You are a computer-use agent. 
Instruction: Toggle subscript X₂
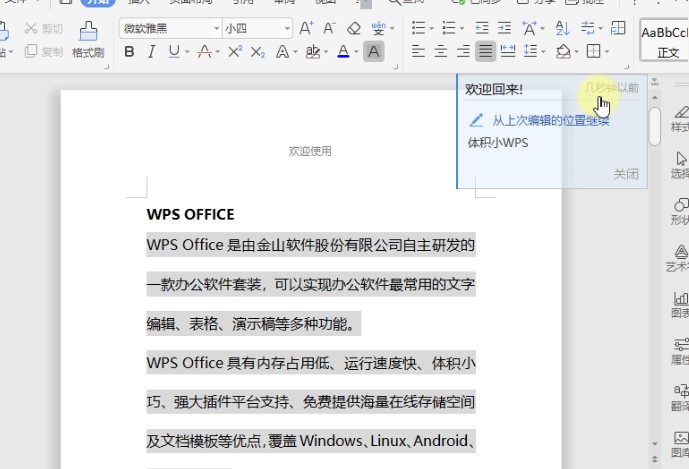[257, 52]
